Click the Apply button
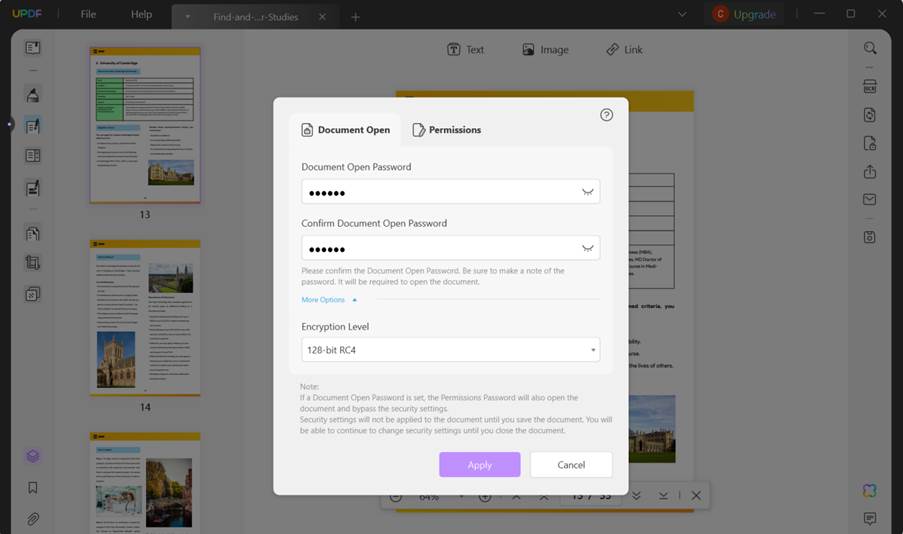Screen dimensions: 903x534 (x=479, y=465)
